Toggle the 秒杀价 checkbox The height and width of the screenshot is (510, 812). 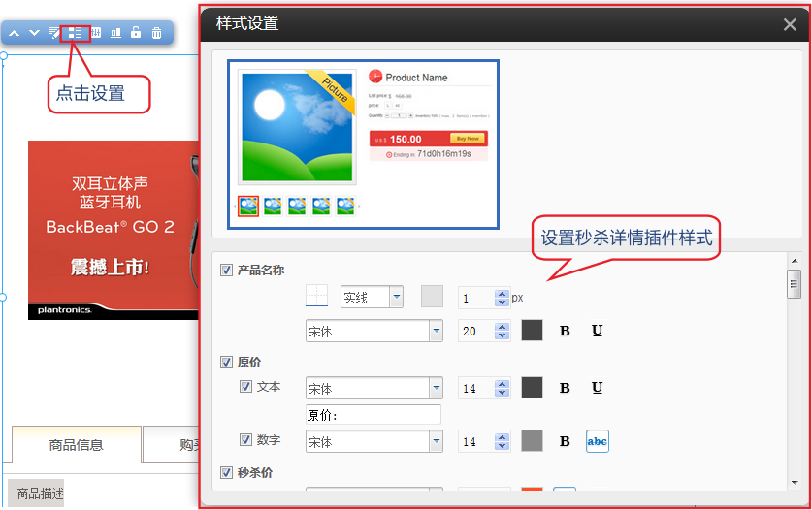pos(227,473)
